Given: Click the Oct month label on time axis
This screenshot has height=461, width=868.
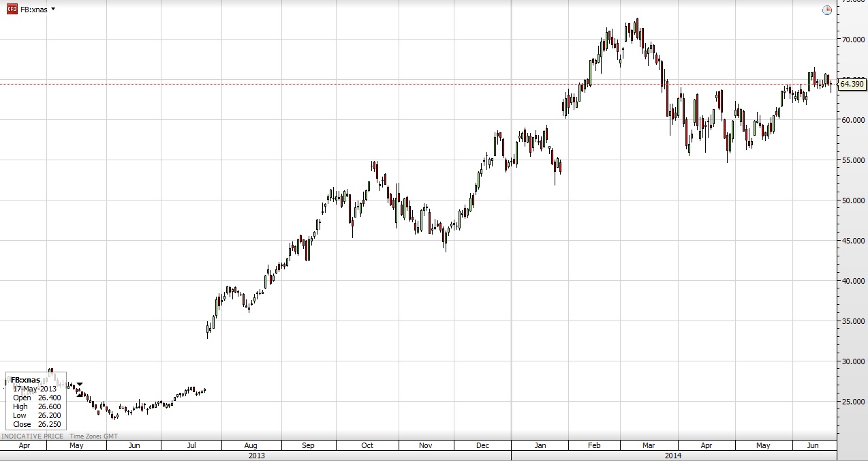Looking at the screenshot, I should pyautogui.click(x=367, y=445).
